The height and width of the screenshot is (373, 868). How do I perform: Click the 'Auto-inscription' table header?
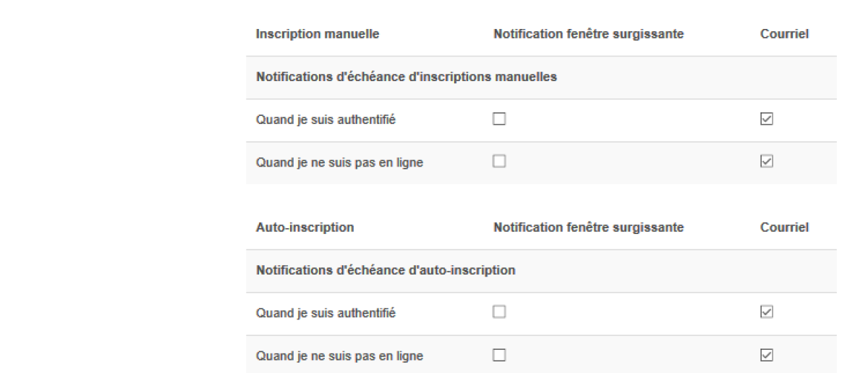click(x=305, y=227)
